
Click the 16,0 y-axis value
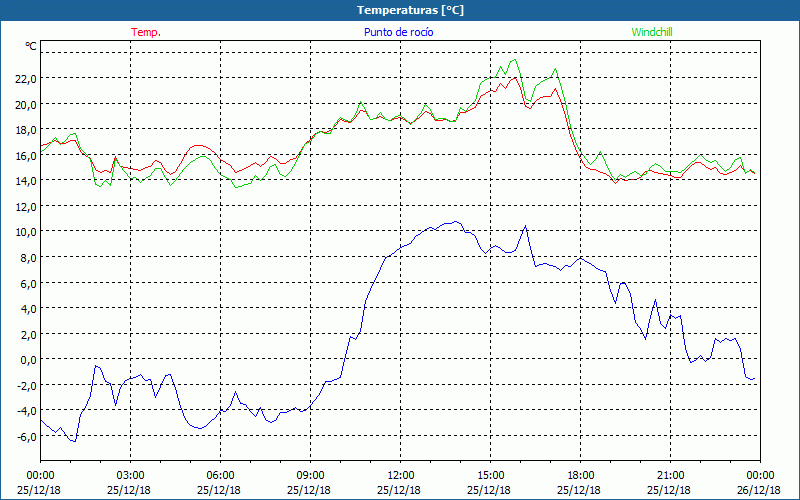pos(27,155)
